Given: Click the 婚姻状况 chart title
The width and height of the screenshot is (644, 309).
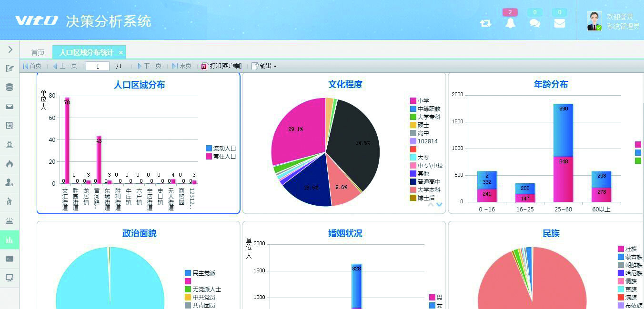Looking at the screenshot, I should point(345,233).
